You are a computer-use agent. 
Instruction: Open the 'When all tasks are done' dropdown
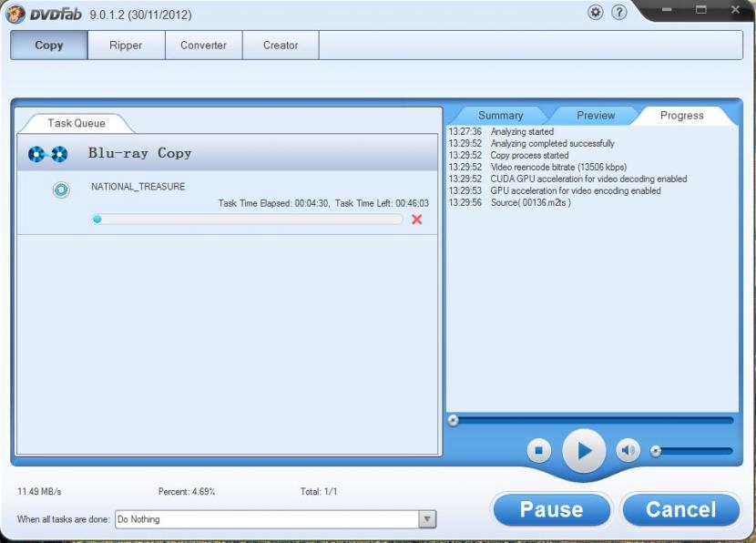coord(426,519)
